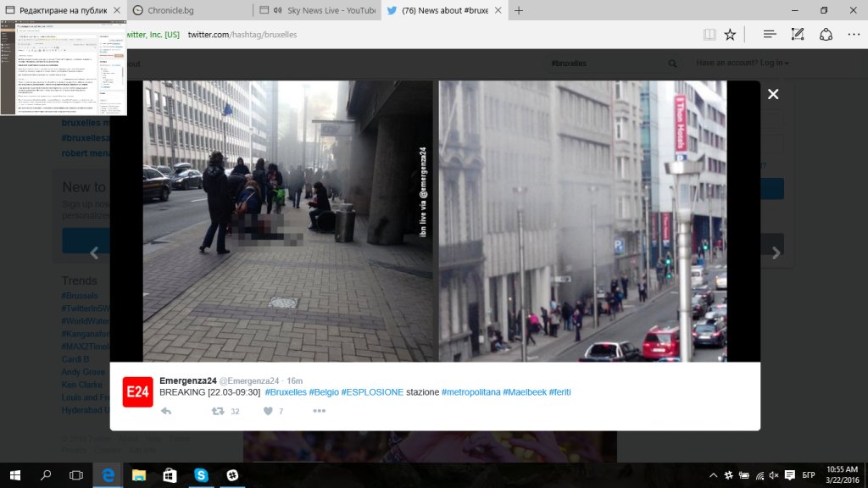This screenshot has width=868, height=488.
Task: Open the Action Center notifications icon
Action: click(x=790, y=475)
